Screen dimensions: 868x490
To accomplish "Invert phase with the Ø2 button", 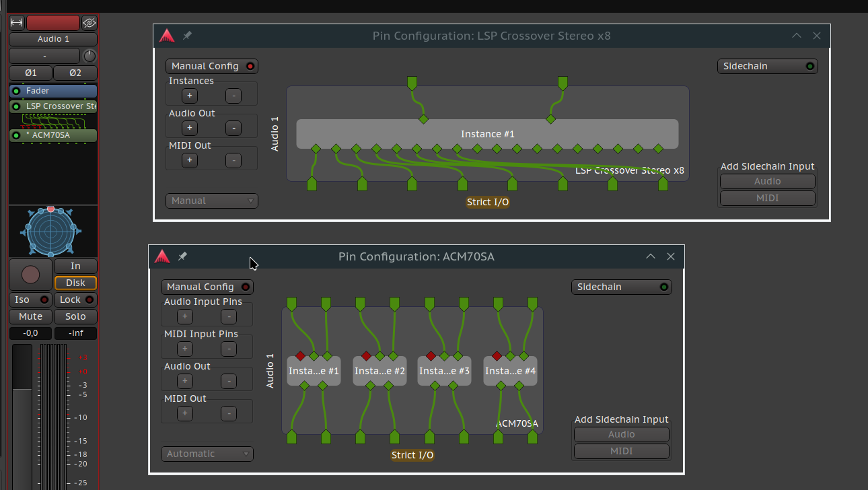I will [x=75, y=73].
